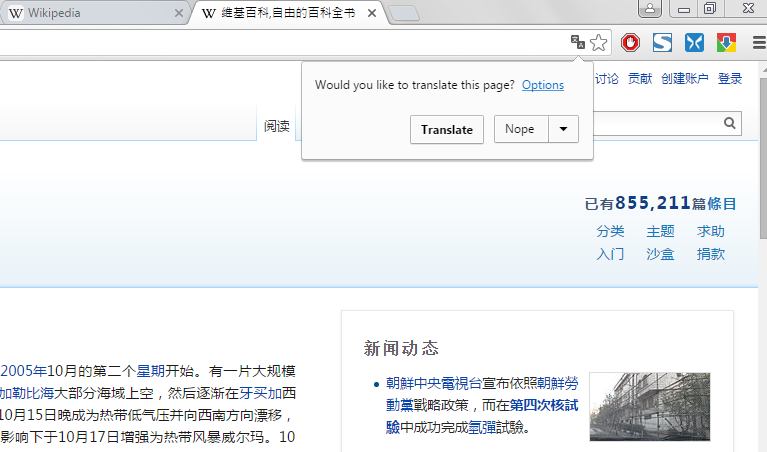
Task: Minimize the browser window
Action: click(684, 8)
